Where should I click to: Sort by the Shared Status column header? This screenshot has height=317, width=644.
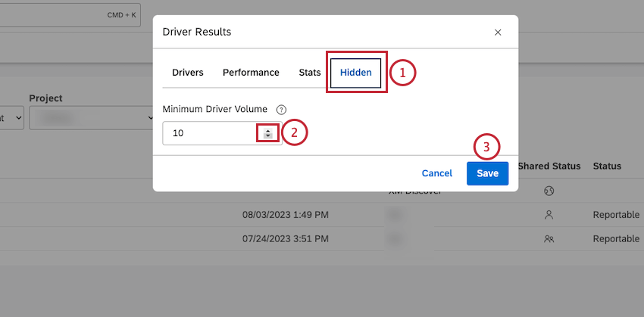pyautogui.click(x=549, y=166)
